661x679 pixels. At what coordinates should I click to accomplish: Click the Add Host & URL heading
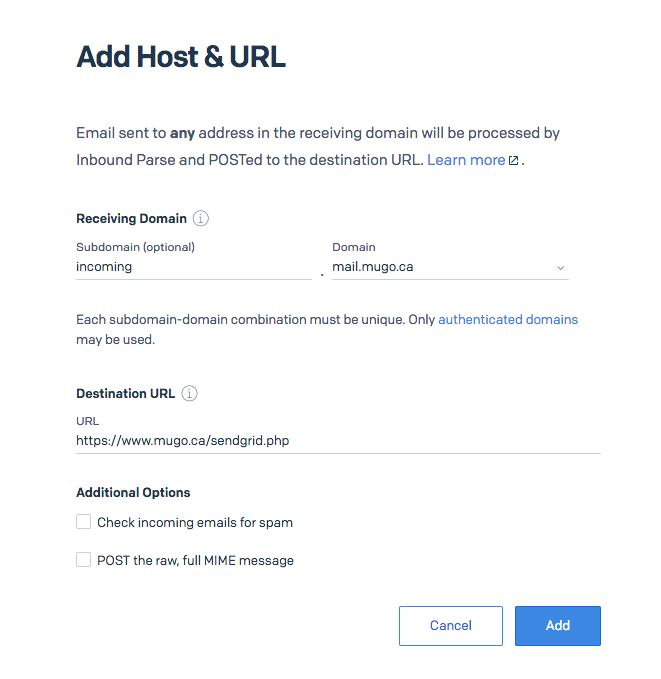tap(181, 57)
